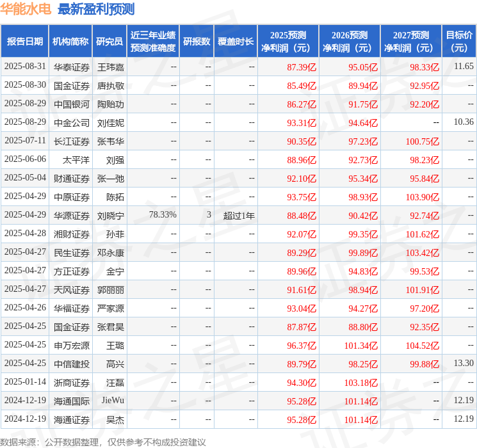
Task: Select the 研报数 column header
Action: 197,41
